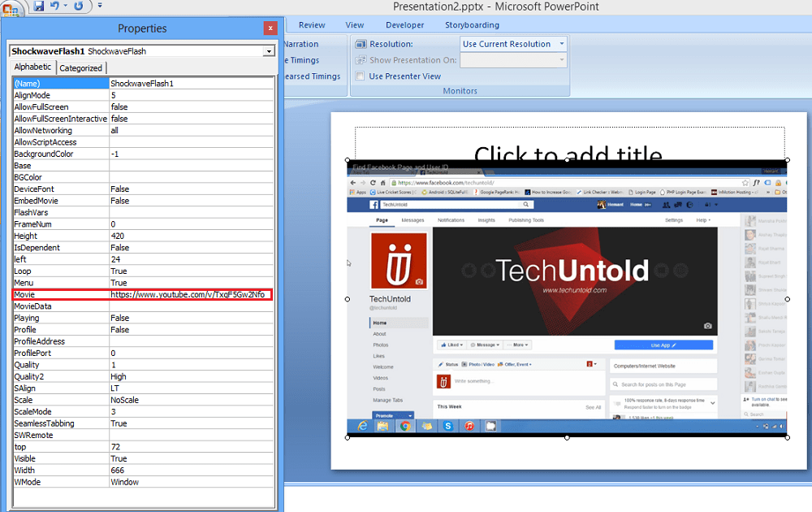The height and width of the screenshot is (512, 812).
Task: Select the AllowFullScreenInteractive property
Action: click(61, 119)
